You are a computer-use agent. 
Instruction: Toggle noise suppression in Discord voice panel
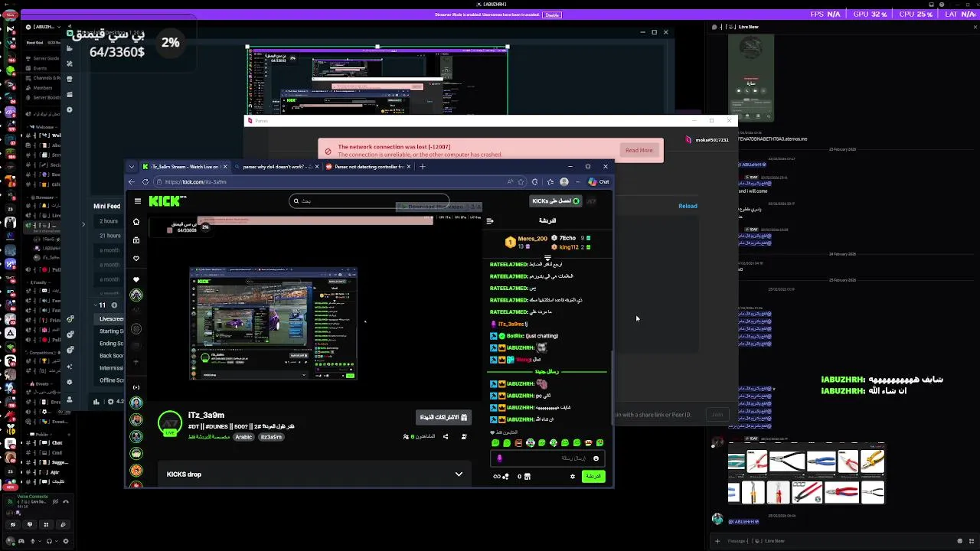pos(54,502)
